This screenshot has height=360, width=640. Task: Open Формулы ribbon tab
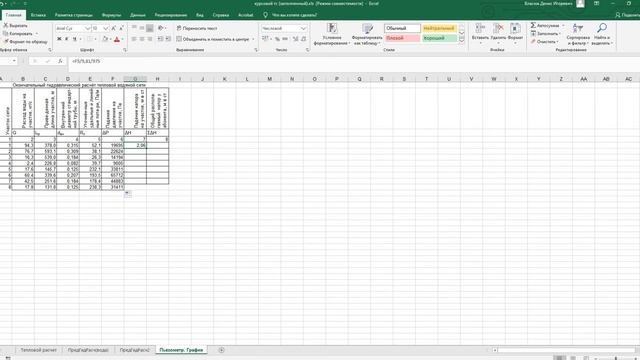pyautogui.click(x=111, y=15)
